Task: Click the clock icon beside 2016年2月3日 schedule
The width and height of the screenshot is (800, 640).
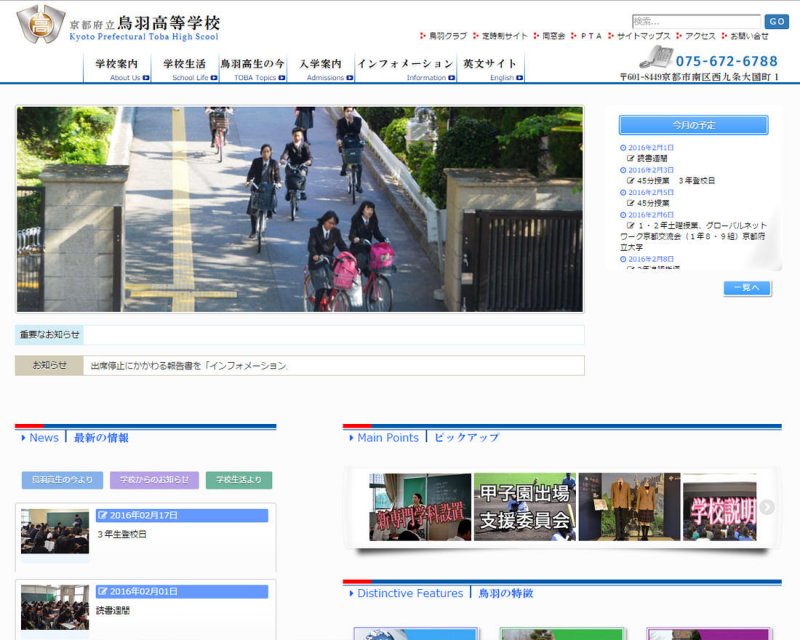Action: [624, 170]
